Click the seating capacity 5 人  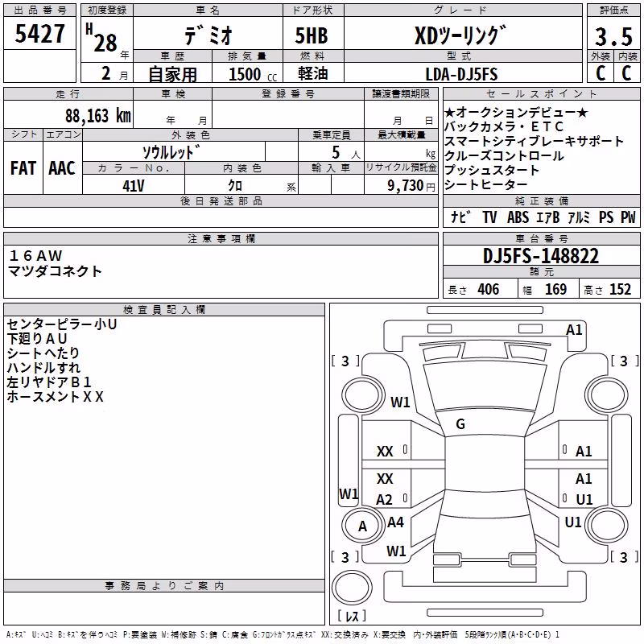pos(345,153)
